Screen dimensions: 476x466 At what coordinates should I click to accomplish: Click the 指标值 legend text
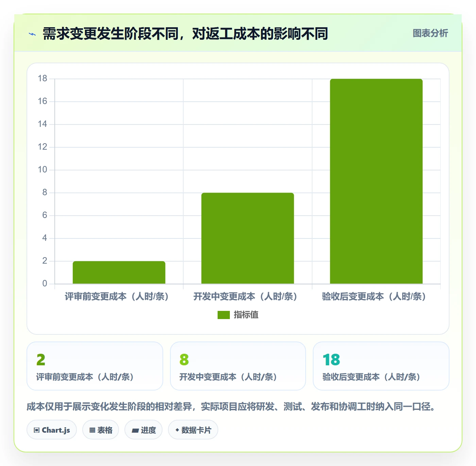pyautogui.click(x=246, y=315)
